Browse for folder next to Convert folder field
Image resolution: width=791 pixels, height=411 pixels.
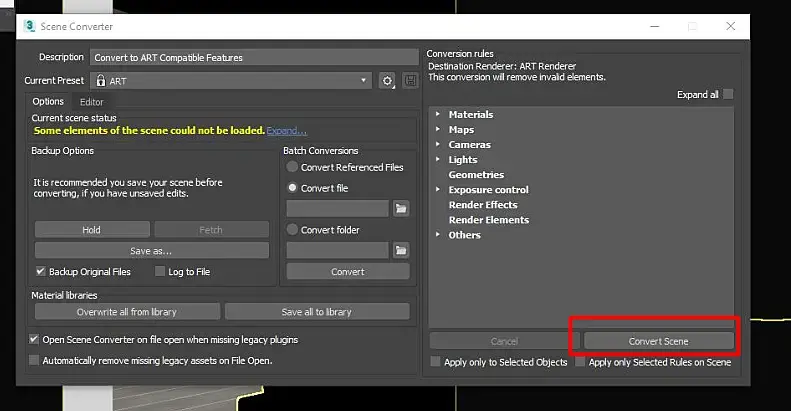pyautogui.click(x=401, y=250)
